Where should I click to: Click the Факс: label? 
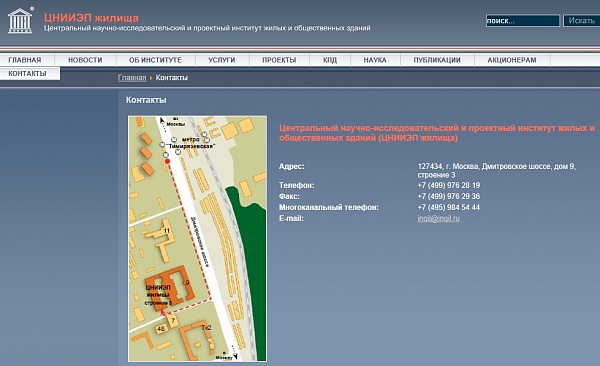point(289,196)
